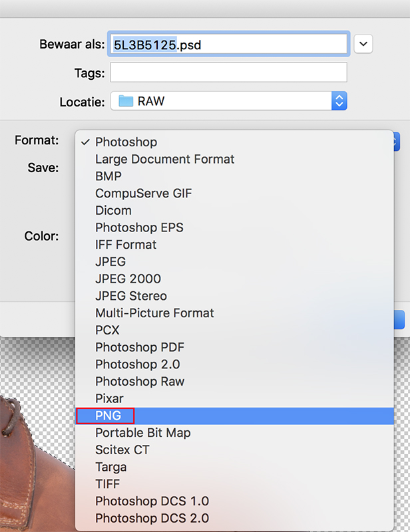Select plain JPEG format entry

point(234,261)
